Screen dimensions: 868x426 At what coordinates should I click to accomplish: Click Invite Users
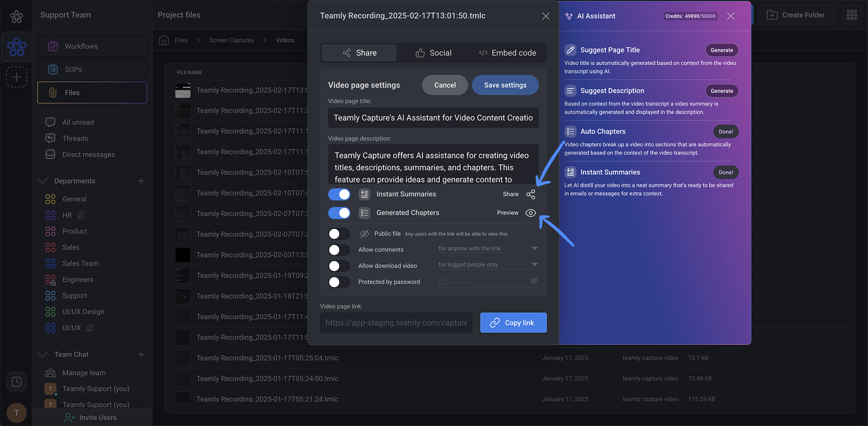(x=91, y=417)
